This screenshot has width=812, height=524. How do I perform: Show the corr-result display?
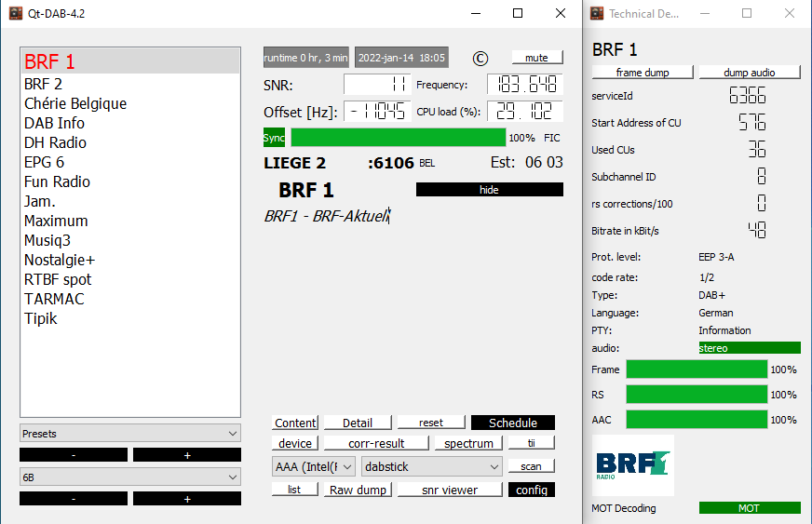(376, 443)
